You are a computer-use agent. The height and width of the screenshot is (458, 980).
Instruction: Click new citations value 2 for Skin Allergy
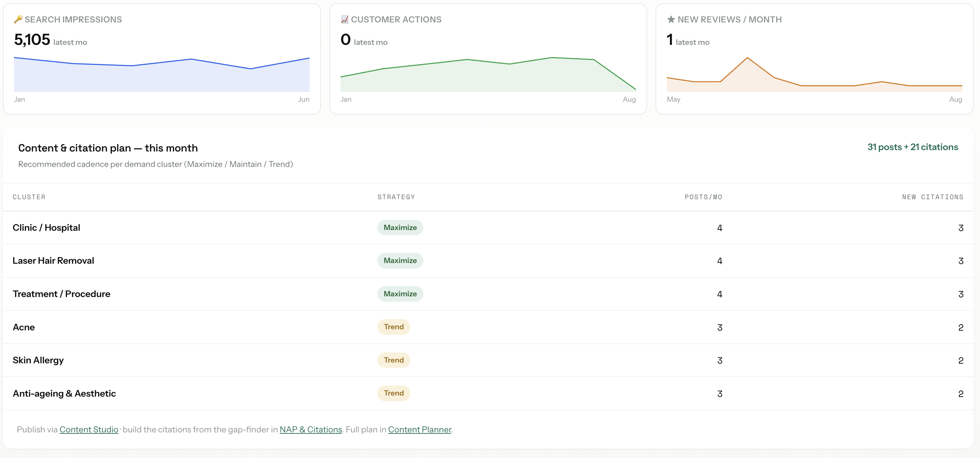tap(961, 361)
